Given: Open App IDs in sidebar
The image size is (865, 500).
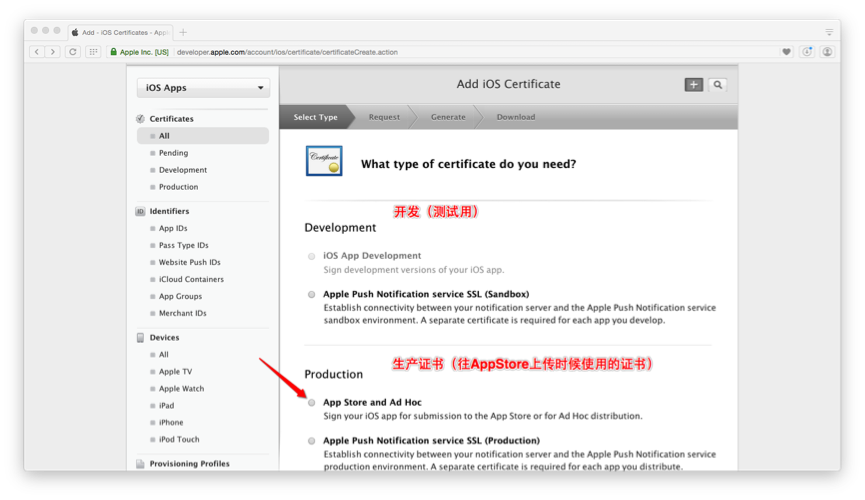Looking at the screenshot, I should 173,228.
